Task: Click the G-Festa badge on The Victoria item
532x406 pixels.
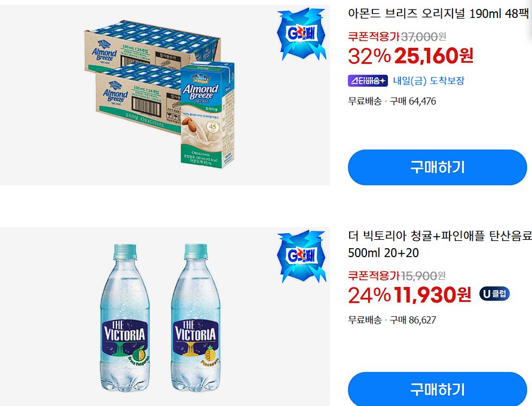Action: (x=302, y=257)
